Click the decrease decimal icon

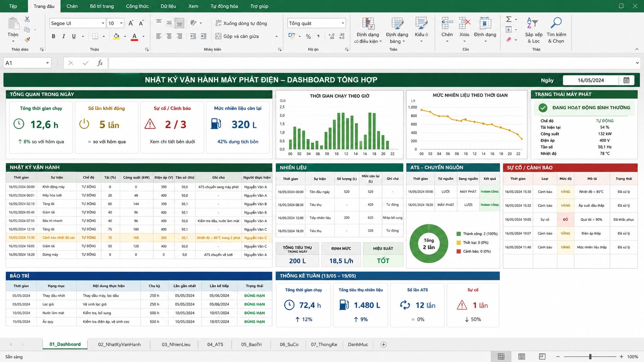point(342,37)
